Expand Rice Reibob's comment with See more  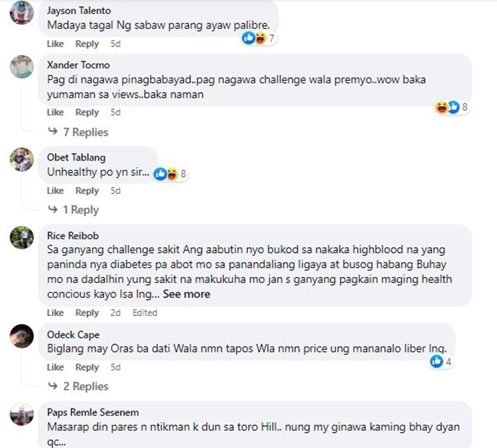coord(186,294)
